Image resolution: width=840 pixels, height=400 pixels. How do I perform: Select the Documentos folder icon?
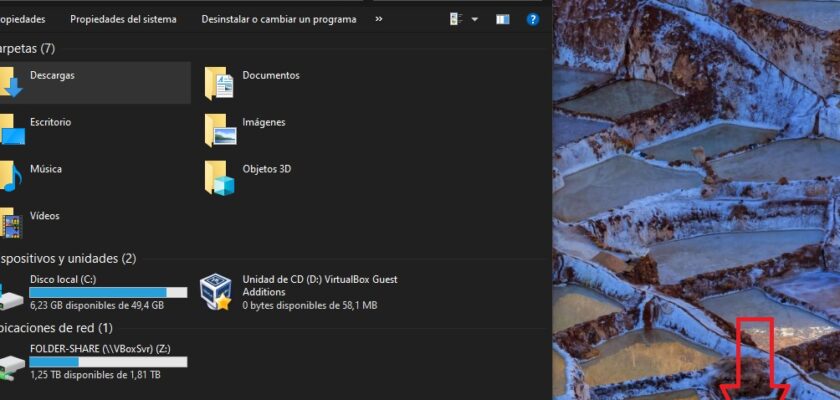220,83
